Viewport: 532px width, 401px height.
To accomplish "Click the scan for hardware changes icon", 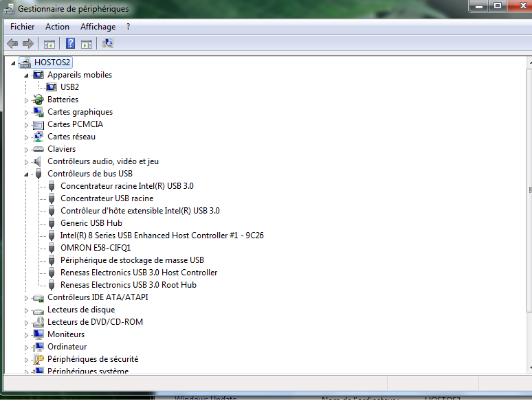I will 108,43.
